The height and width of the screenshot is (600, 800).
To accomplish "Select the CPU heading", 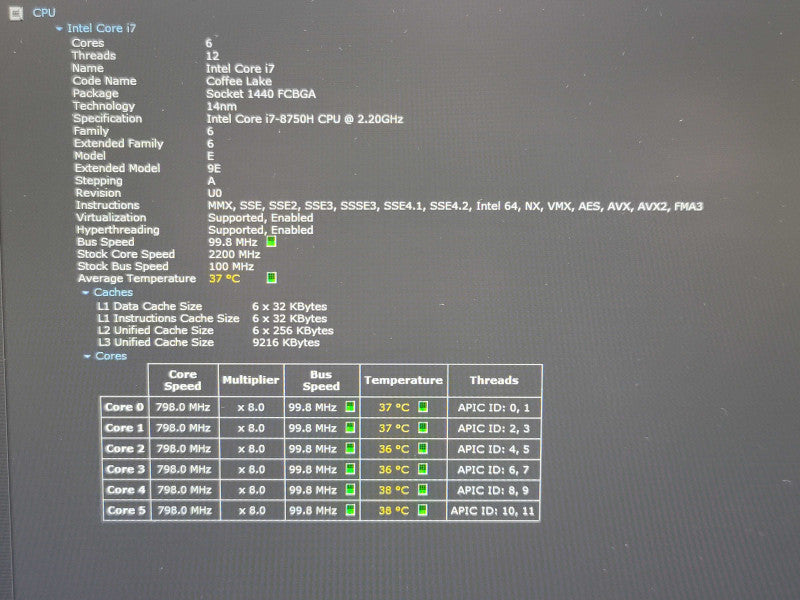I will (44, 13).
